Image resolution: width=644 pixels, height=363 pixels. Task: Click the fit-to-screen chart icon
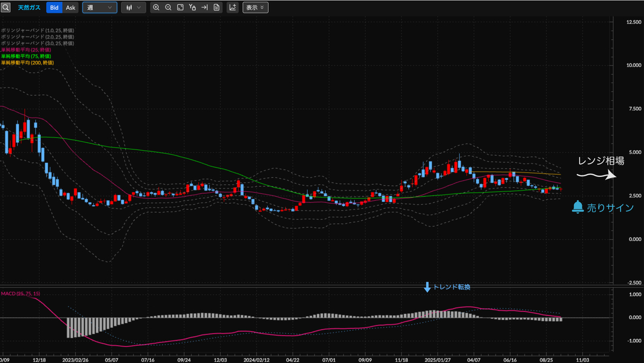[x=180, y=8]
